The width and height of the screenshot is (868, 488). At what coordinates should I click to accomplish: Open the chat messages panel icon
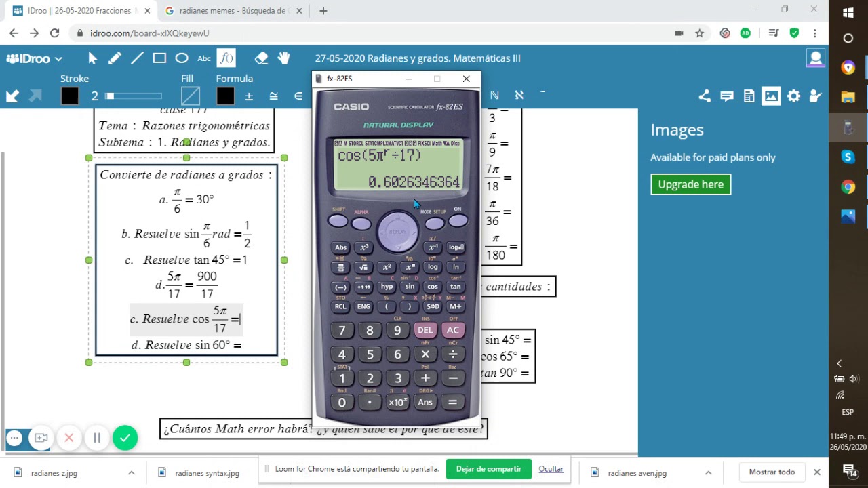coord(727,96)
